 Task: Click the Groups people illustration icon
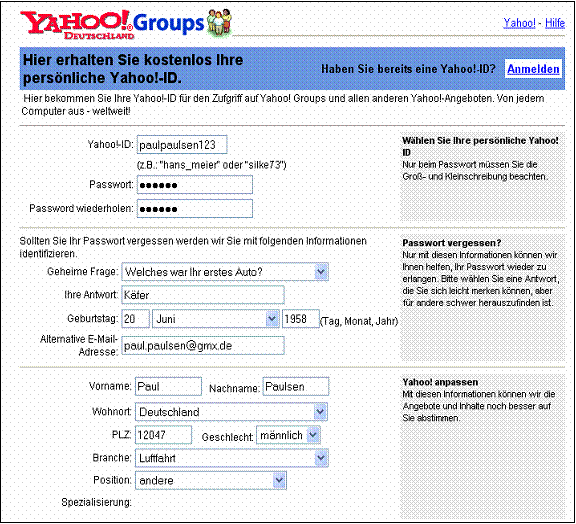point(219,23)
